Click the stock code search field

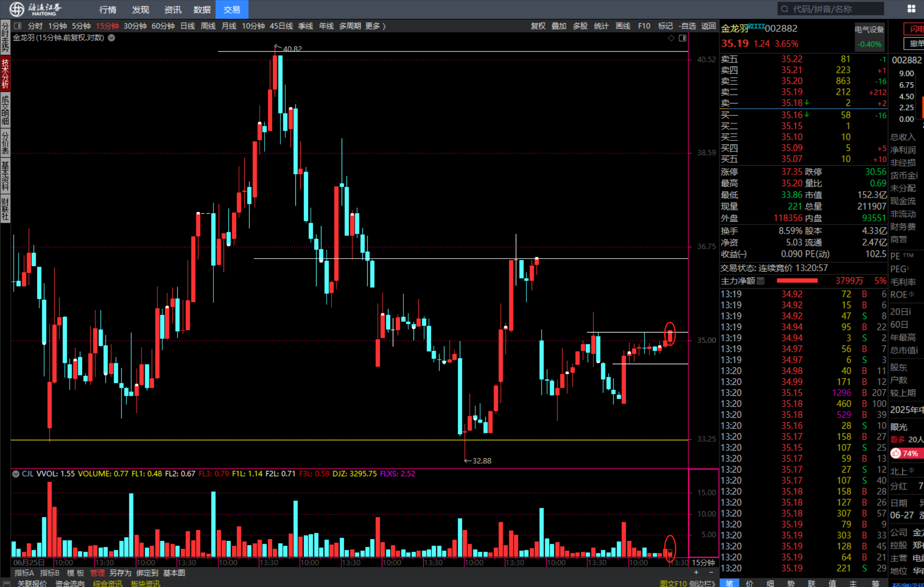[x=831, y=9]
